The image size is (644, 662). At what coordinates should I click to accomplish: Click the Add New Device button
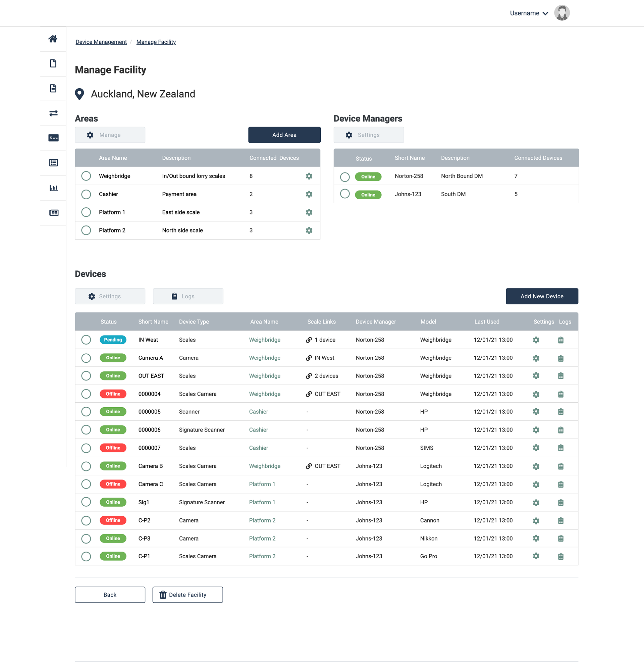click(541, 296)
